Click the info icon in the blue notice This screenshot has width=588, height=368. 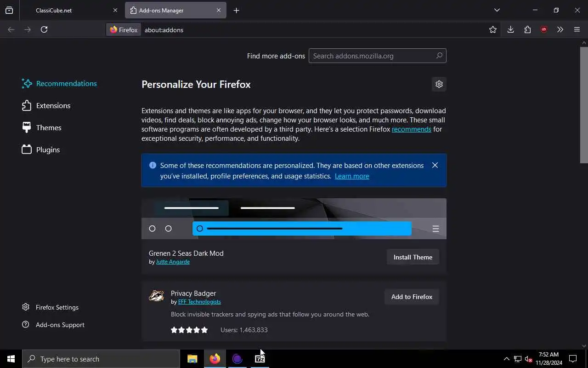(x=153, y=165)
